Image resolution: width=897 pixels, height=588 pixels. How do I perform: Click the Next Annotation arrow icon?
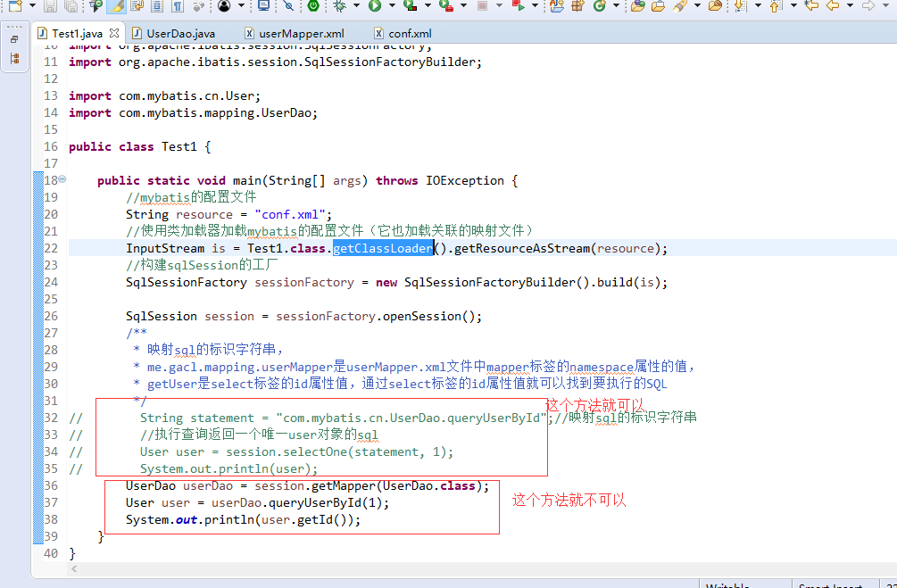[739, 6]
